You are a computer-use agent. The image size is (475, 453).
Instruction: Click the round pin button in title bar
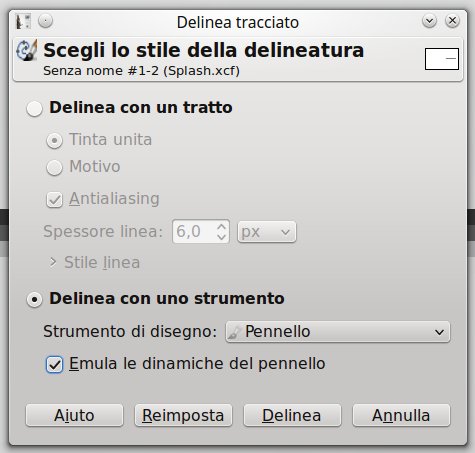click(x=45, y=21)
